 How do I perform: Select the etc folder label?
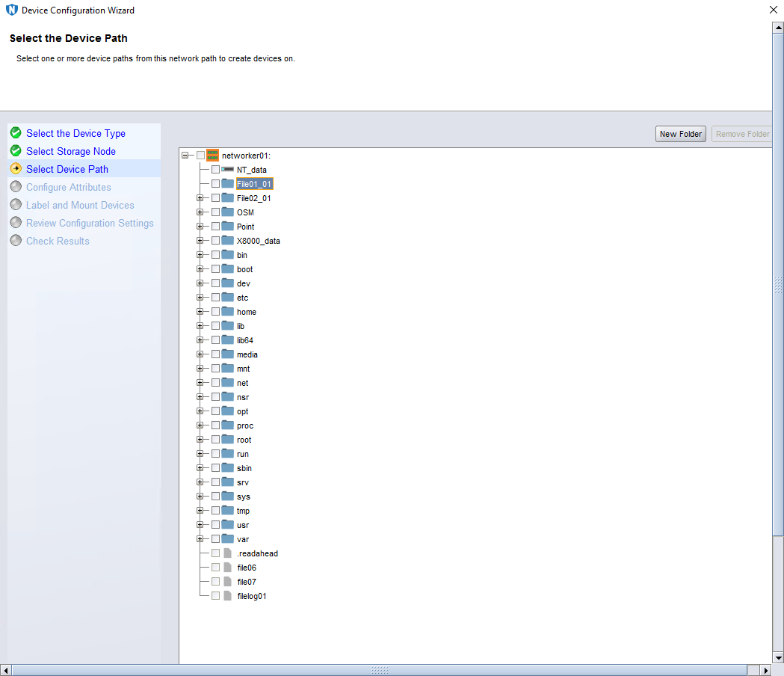point(242,298)
